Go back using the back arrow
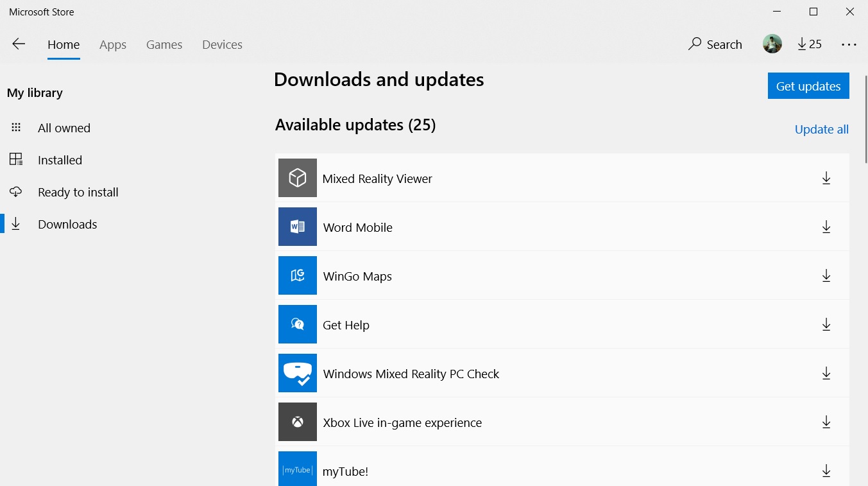This screenshot has height=486, width=868. (x=19, y=44)
